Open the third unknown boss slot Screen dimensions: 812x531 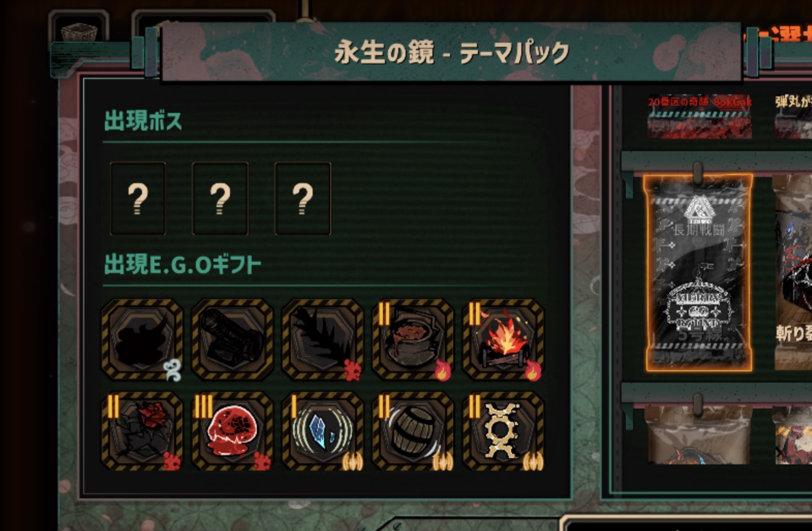click(303, 198)
